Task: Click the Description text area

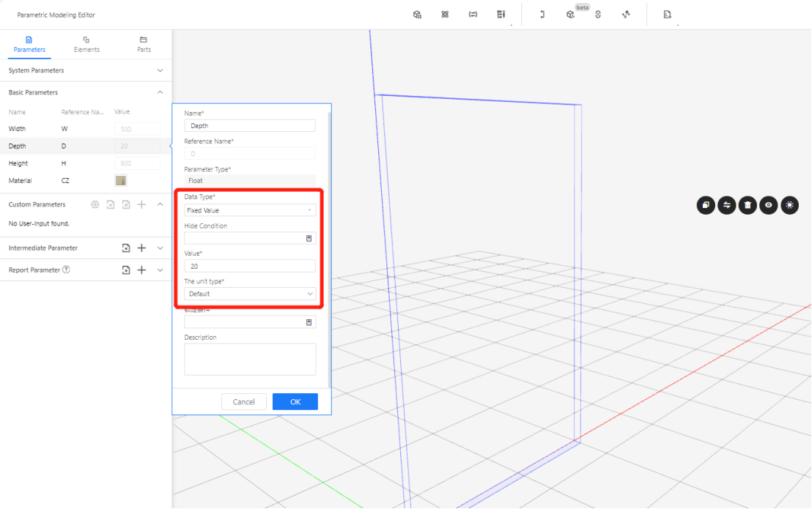Action: pyautogui.click(x=250, y=359)
